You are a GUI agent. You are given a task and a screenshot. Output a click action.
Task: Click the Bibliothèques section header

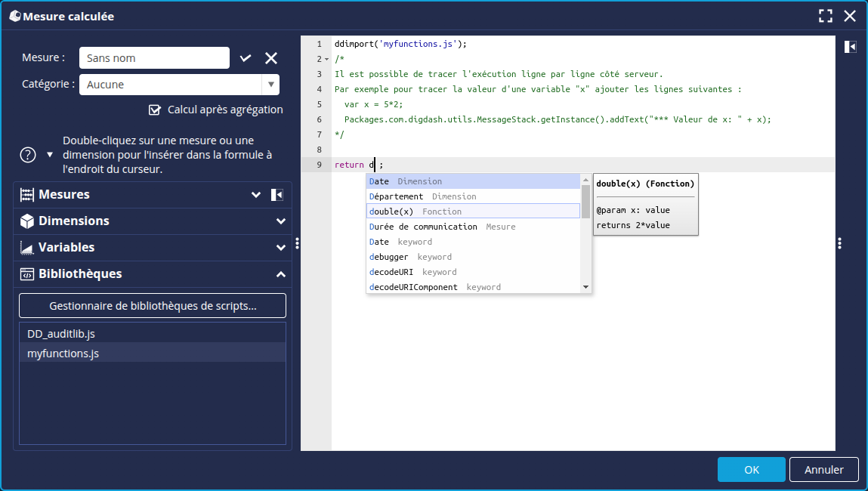point(153,274)
